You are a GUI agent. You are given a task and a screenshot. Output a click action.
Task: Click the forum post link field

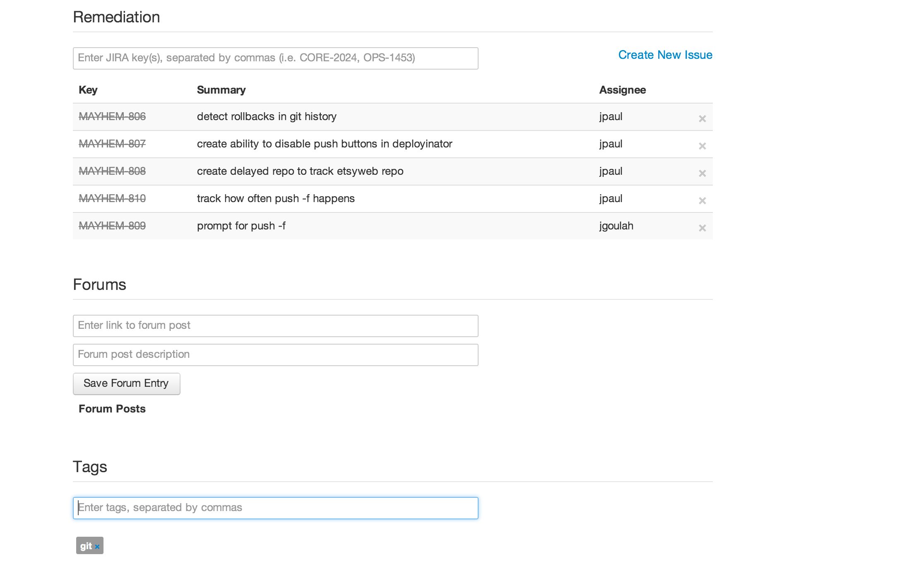[275, 326]
